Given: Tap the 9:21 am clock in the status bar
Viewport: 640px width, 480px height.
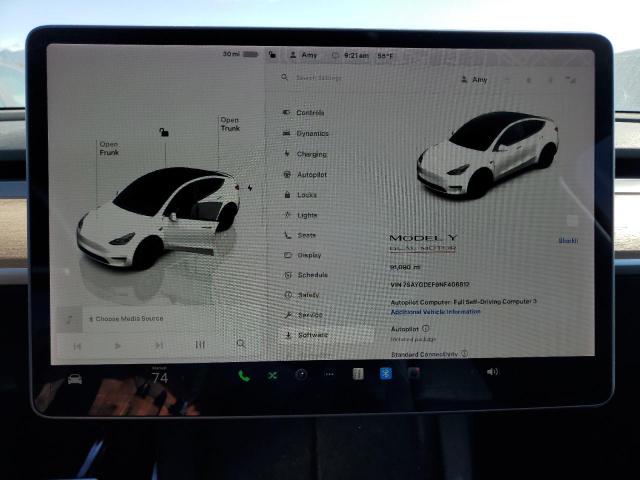Looking at the screenshot, I should (356, 56).
